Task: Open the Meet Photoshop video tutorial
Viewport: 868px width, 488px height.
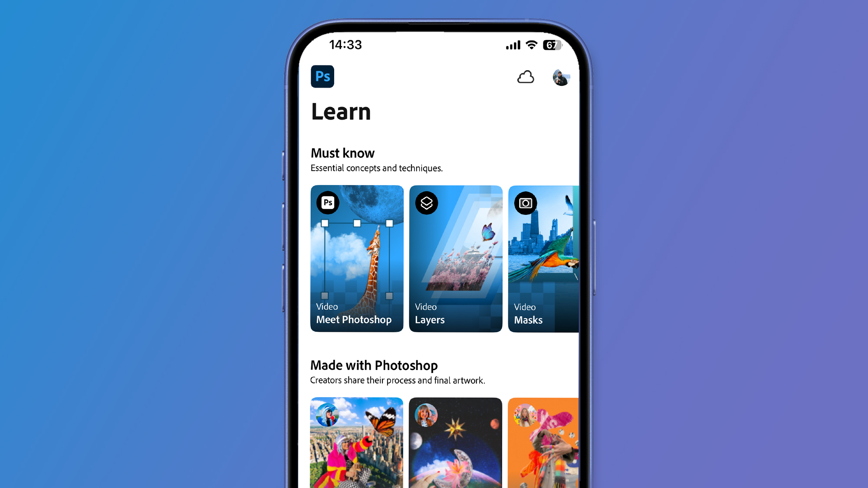Action: [356, 259]
